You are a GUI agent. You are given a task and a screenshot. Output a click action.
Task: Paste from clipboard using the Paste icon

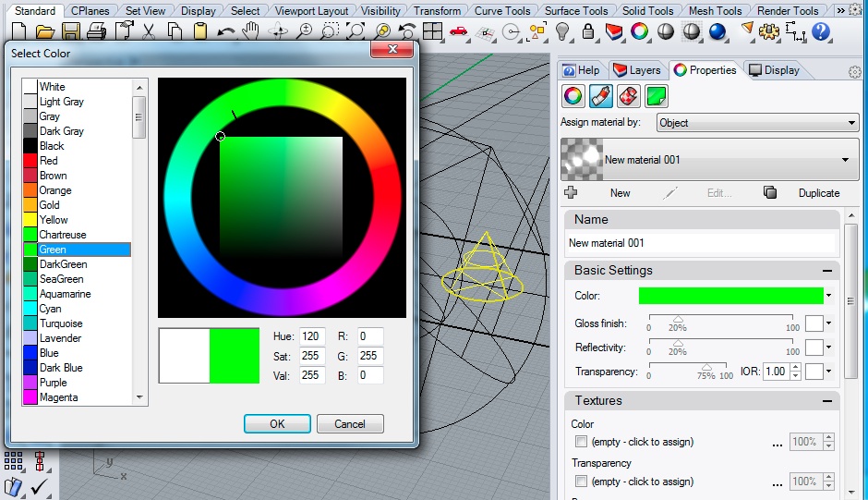(x=200, y=31)
